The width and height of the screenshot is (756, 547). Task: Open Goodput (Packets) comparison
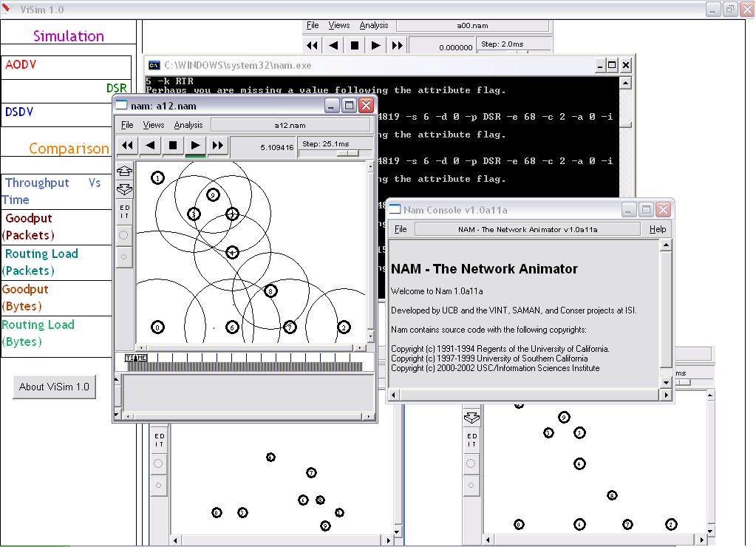pos(57,227)
